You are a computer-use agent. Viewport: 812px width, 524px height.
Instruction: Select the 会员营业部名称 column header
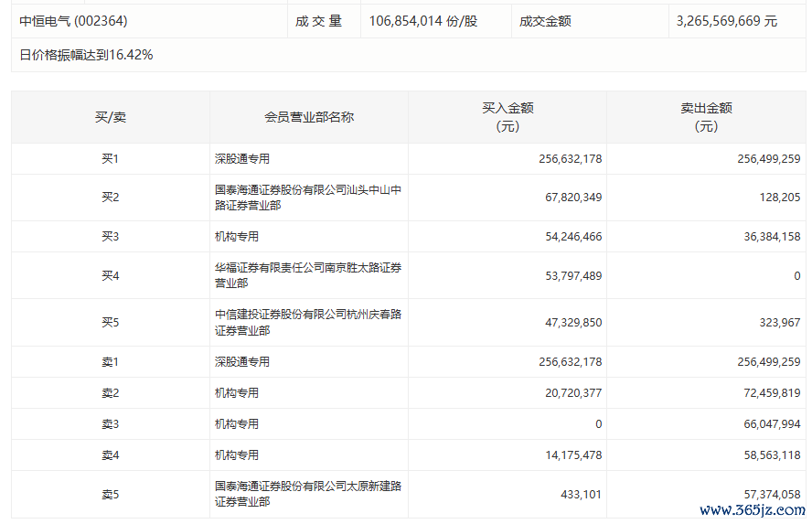[309, 117]
